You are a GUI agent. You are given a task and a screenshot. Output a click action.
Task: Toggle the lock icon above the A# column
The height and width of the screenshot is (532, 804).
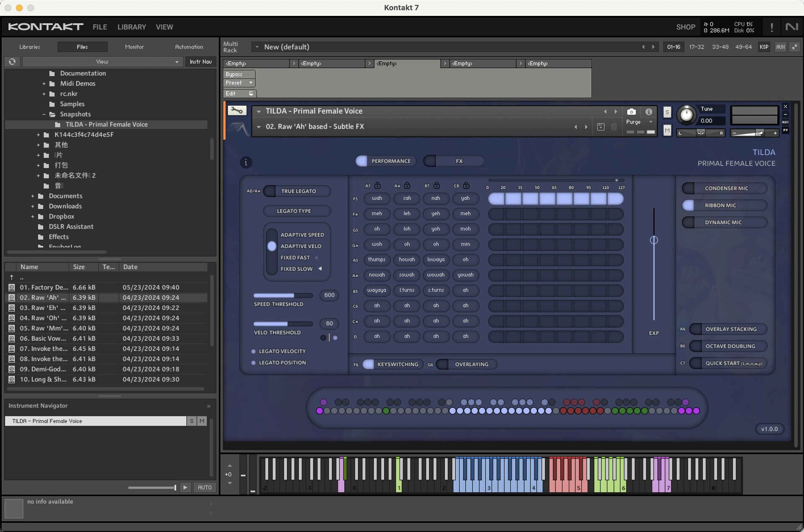tap(407, 185)
